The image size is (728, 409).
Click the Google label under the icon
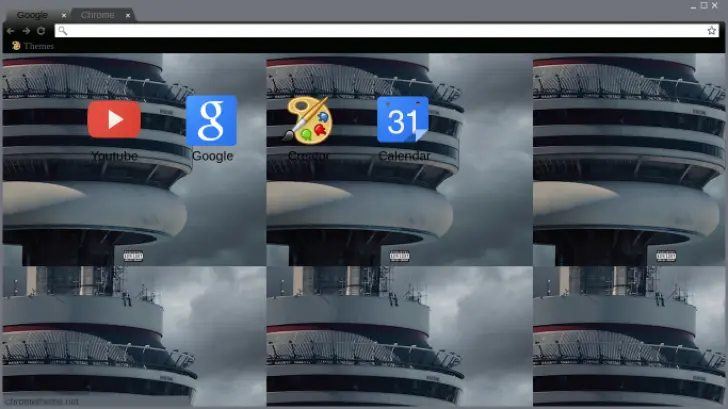click(x=212, y=156)
